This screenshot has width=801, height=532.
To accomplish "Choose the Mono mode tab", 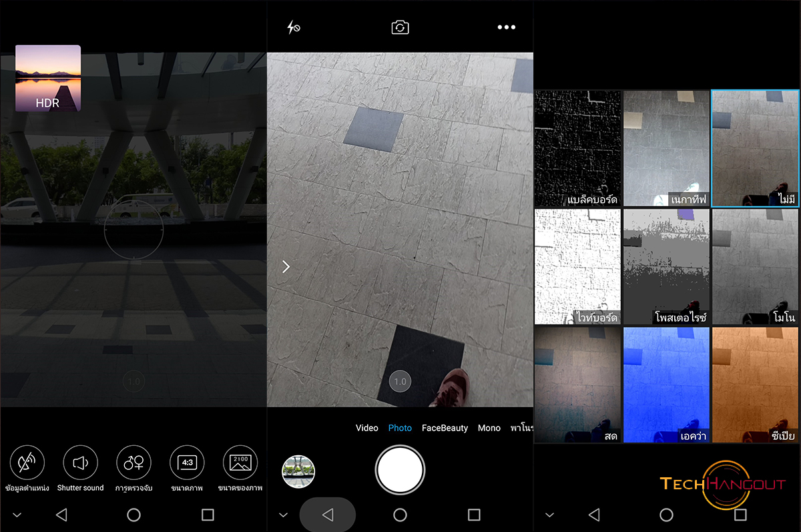I will pyautogui.click(x=489, y=428).
